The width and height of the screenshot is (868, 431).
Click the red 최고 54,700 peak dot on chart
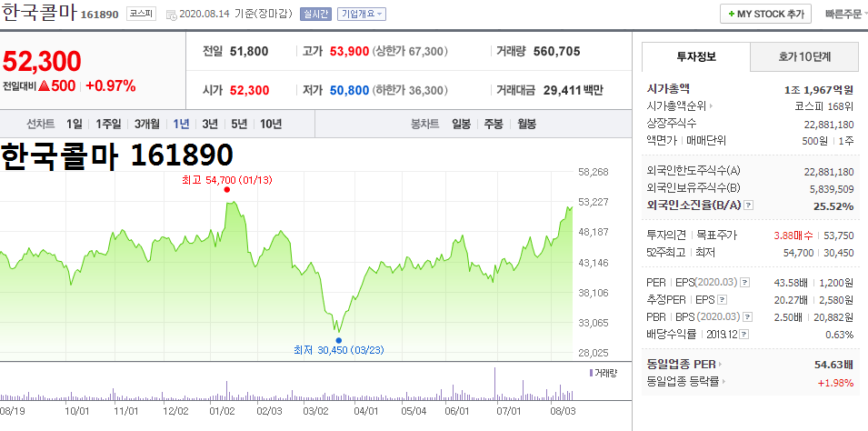click(x=226, y=189)
